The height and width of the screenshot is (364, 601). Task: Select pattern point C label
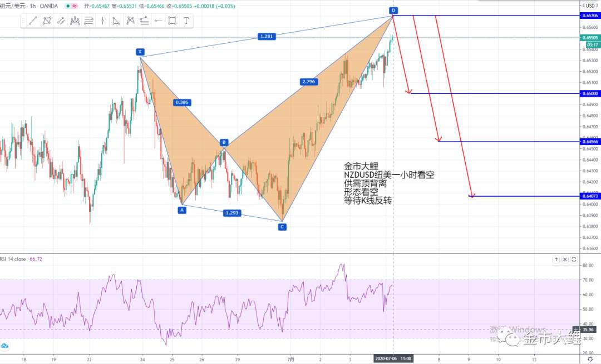tap(282, 227)
